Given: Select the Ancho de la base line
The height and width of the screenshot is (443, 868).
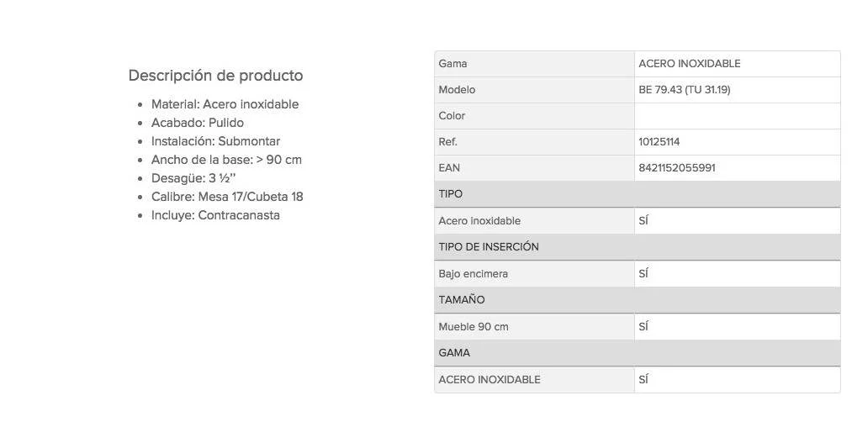Looking at the screenshot, I should (226, 160).
